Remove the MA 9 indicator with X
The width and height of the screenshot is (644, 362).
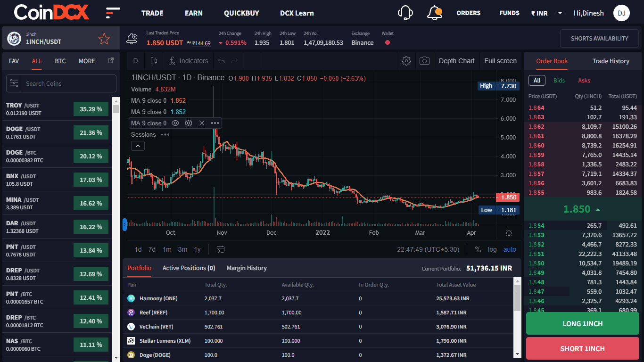(202, 123)
